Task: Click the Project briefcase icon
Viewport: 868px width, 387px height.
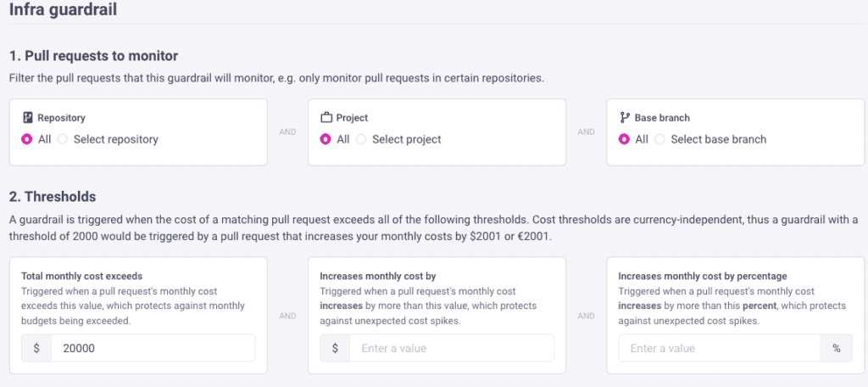Action: [x=326, y=118]
